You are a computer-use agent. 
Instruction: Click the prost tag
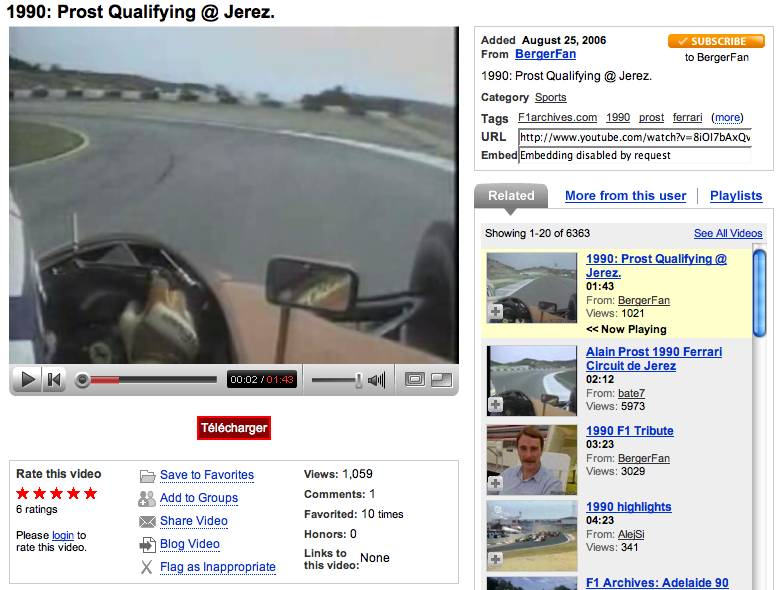click(x=652, y=117)
